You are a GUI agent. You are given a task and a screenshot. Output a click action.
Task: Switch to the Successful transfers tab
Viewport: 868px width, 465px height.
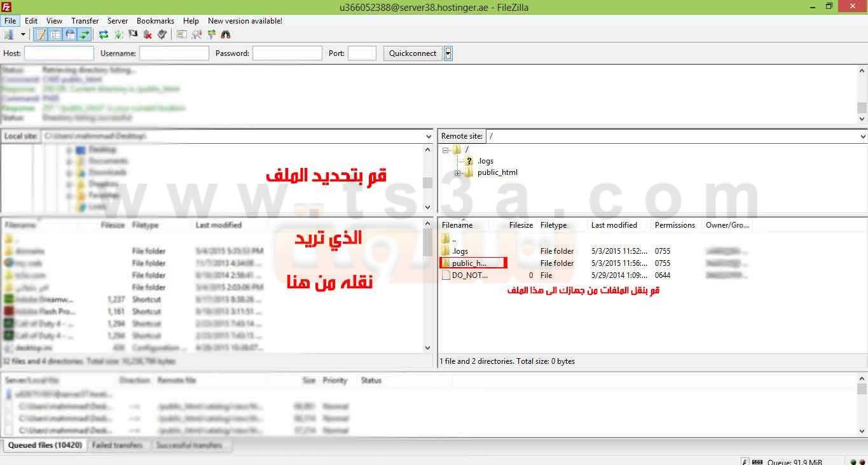[x=189, y=445]
